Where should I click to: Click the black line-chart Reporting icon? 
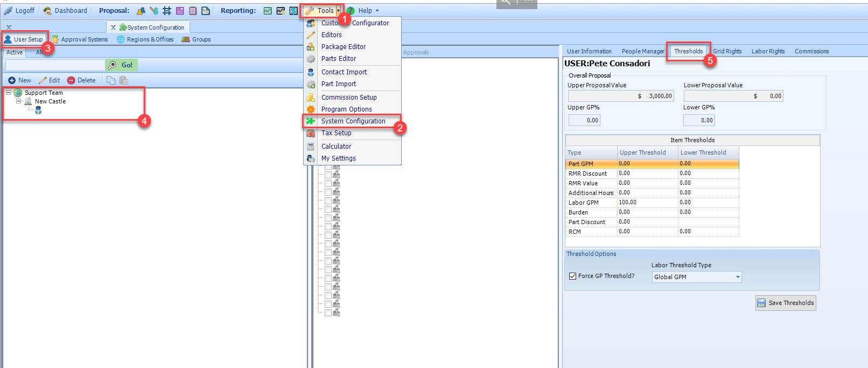pyautogui.click(x=281, y=11)
